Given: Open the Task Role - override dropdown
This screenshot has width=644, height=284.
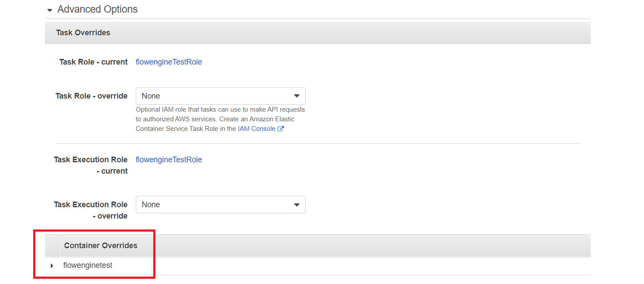Looking at the screenshot, I should point(220,96).
